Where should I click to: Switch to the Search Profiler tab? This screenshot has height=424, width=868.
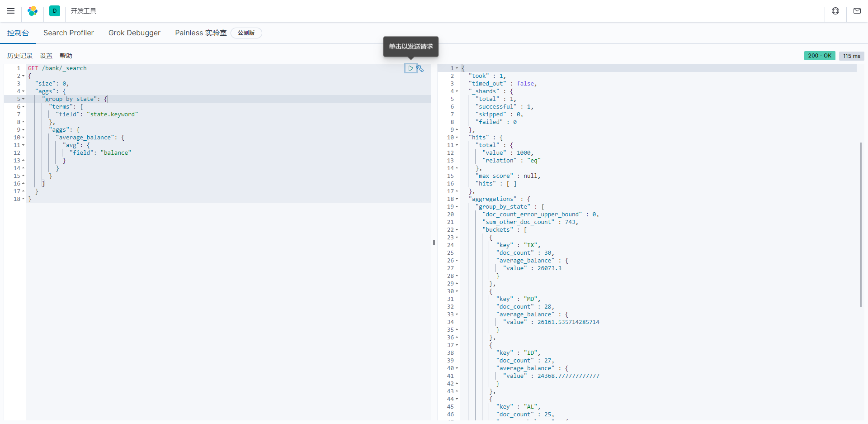click(x=68, y=33)
